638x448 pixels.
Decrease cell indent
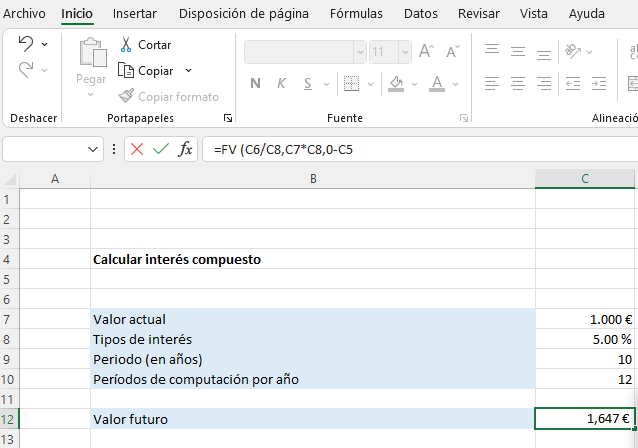(x=573, y=84)
